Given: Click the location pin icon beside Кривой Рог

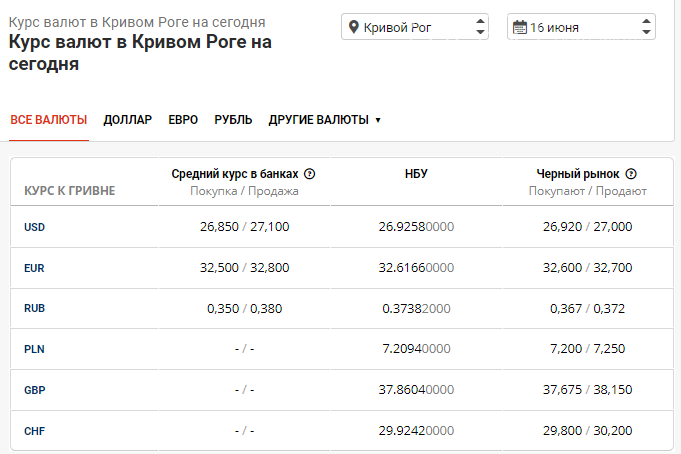Looking at the screenshot, I should 354,27.
